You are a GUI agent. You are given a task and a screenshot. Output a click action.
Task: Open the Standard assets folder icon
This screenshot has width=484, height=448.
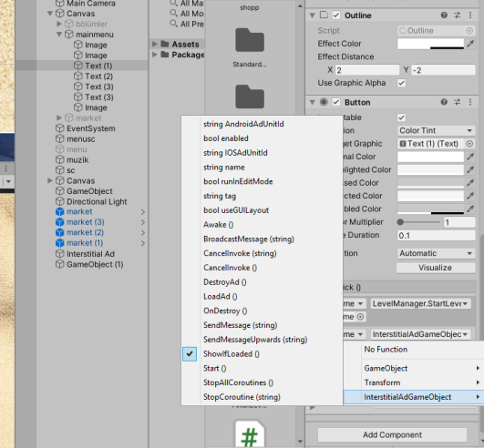(250, 40)
